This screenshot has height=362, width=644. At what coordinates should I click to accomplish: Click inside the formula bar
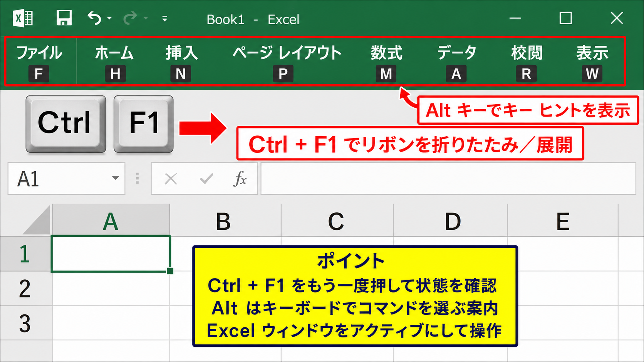(448, 178)
